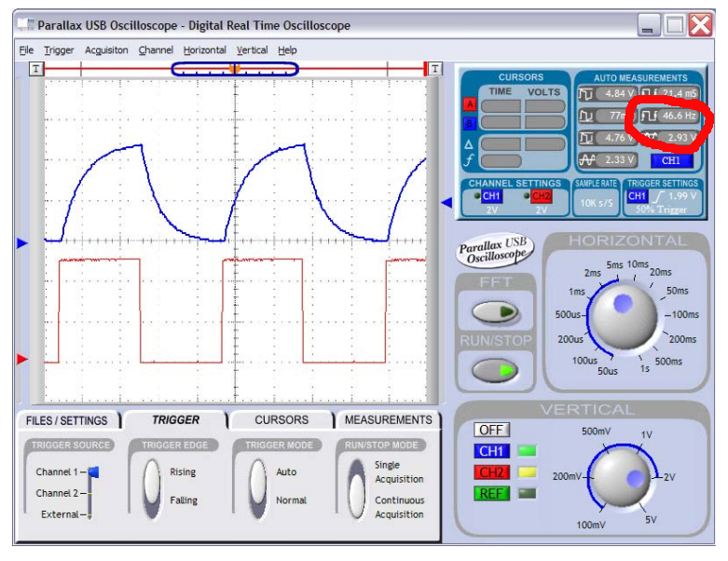Click the red CH2 button in Vertical panel

[x=491, y=472]
